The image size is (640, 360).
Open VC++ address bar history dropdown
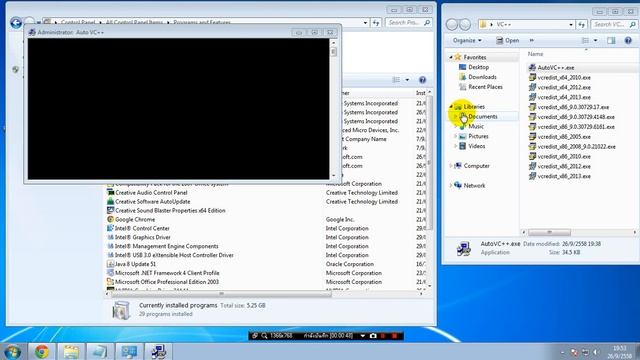571,24
